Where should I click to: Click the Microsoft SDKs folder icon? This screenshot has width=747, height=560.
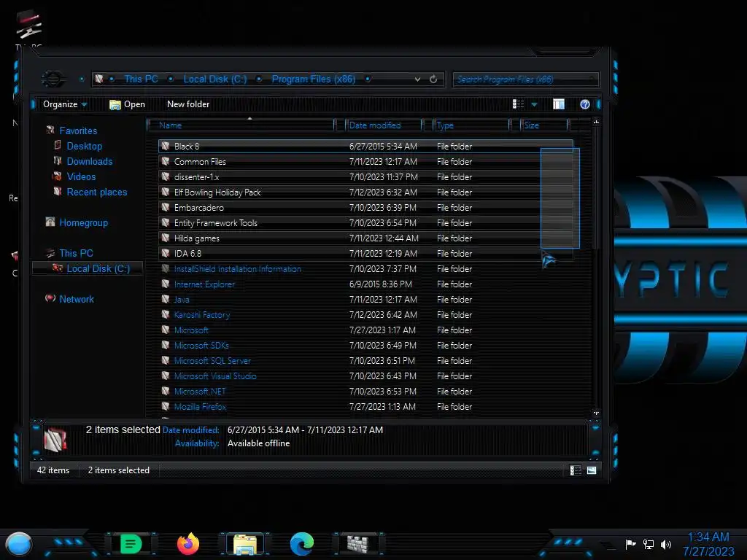point(166,345)
